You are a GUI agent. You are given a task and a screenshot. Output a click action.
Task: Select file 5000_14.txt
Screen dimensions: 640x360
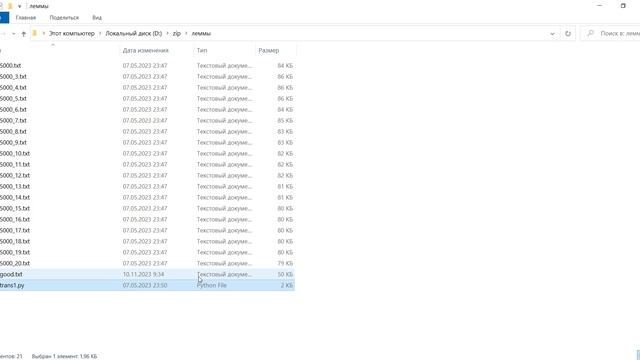15,198
